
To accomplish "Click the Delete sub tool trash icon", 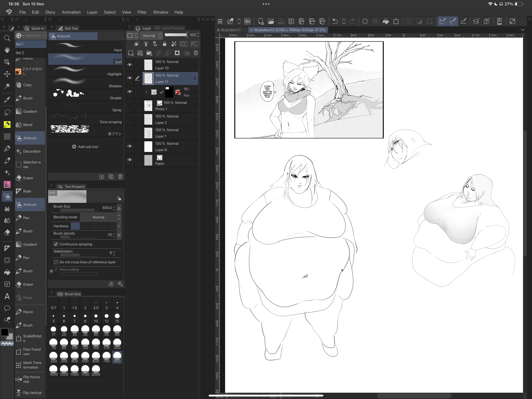I will pyautogui.click(x=120, y=177).
